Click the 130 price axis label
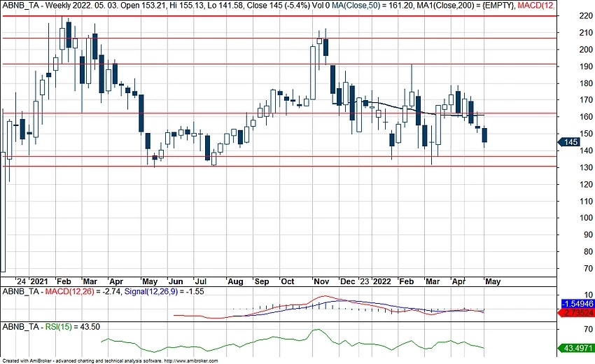 [x=587, y=167]
